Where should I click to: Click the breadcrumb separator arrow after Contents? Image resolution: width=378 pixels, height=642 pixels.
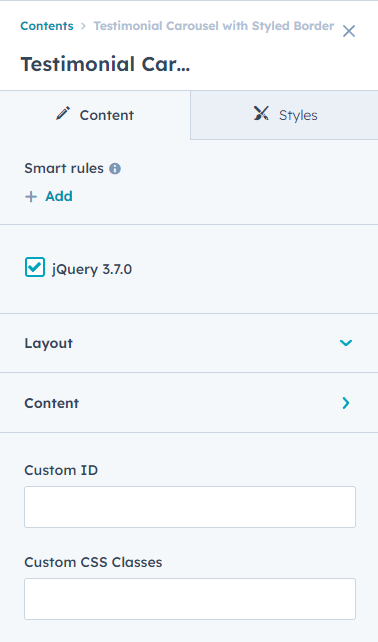pyautogui.click(x=84, y=26)
